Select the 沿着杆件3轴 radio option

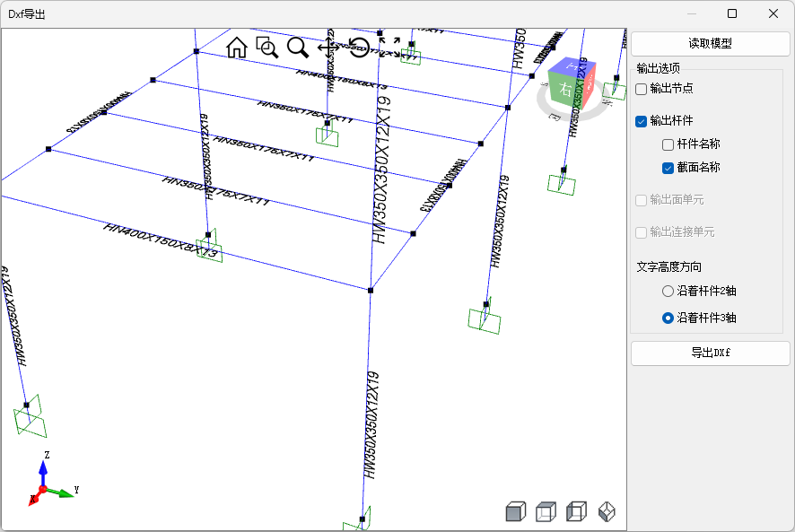[x=668, y=318]
